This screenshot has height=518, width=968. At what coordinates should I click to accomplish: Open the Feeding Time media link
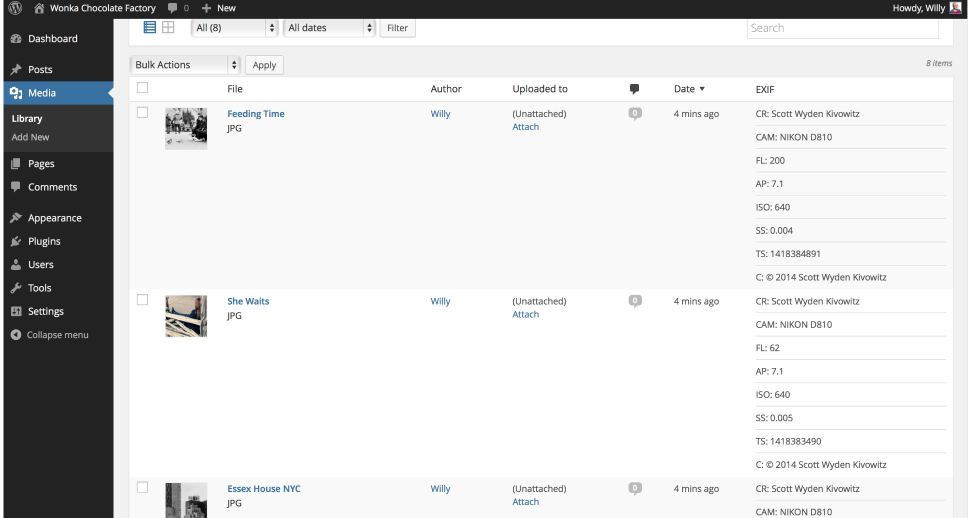coord(256,114)
